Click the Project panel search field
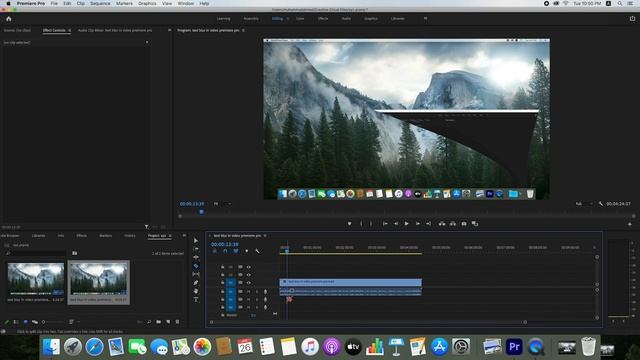Viewport: 640px width, 360px height. pyautogui.click(x=36, y=253)
